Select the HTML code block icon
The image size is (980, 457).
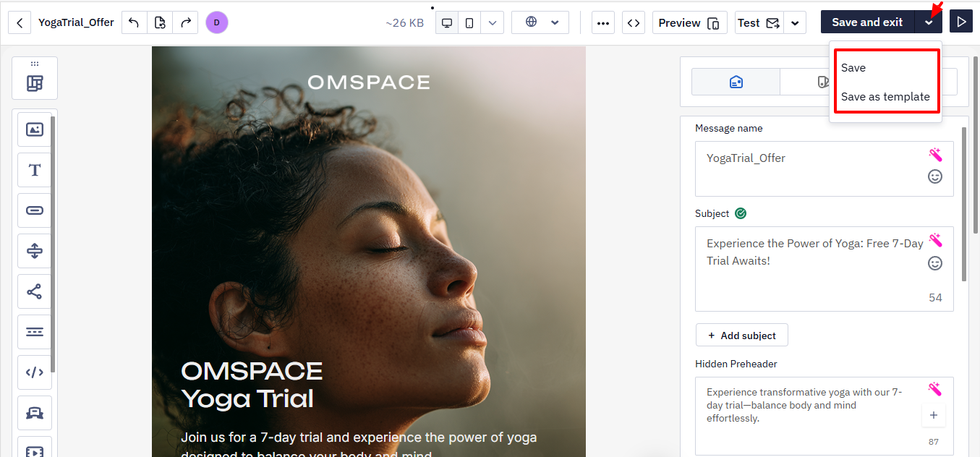(35, 373)
